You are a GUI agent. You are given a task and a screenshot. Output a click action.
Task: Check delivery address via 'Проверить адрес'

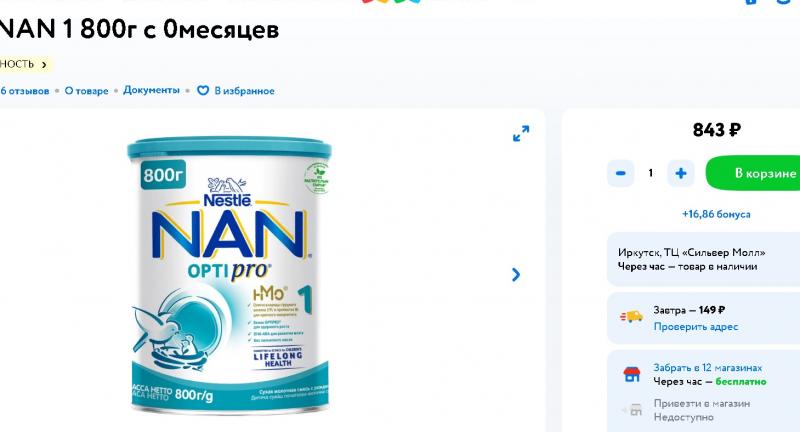pos(696,326)
